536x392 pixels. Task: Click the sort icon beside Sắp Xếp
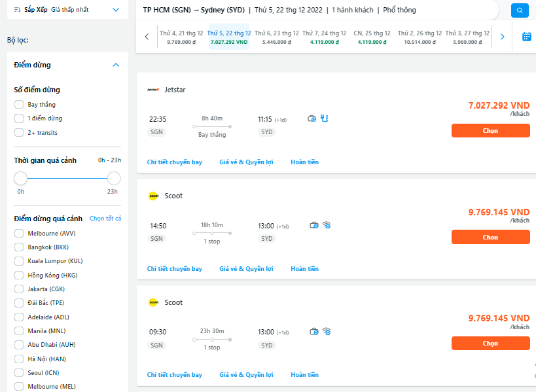tap(16, 10)
